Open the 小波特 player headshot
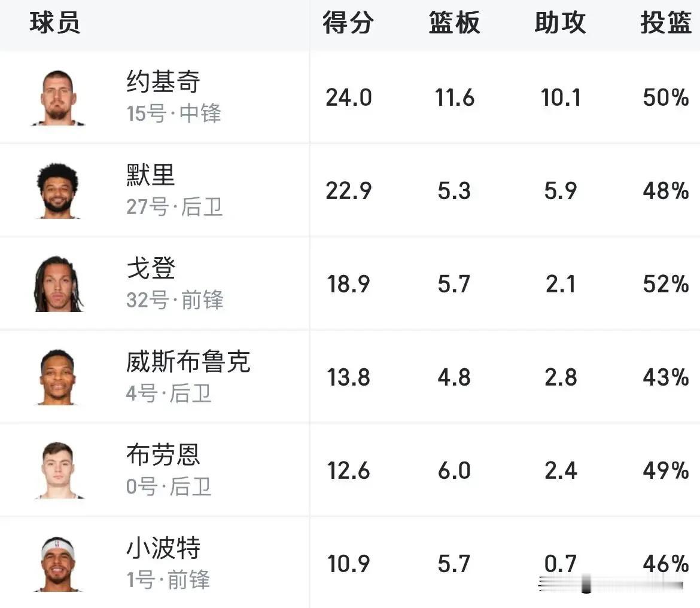700x608 pixels. (x=58, y=564)
